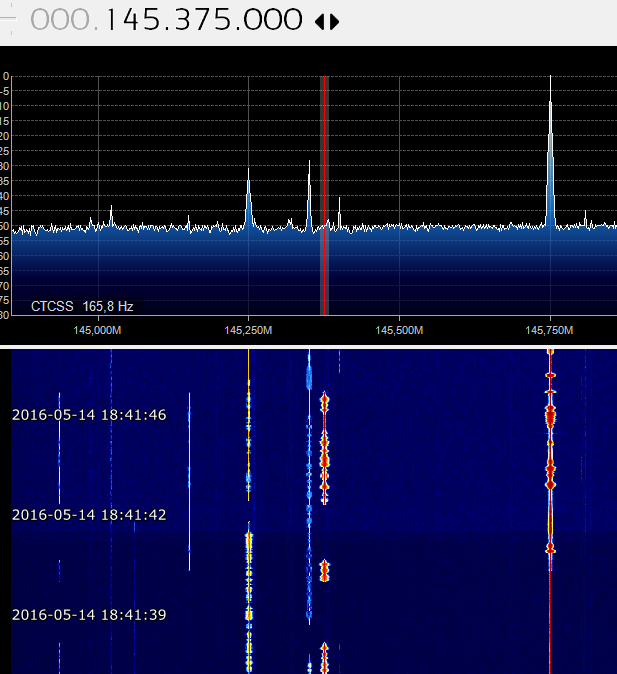Image resolution: width=617 pixels, height=674 pixels.
Task: Click the waterfall timestamp 2016-05-14 18:41:42
Action: click(89, 515)
